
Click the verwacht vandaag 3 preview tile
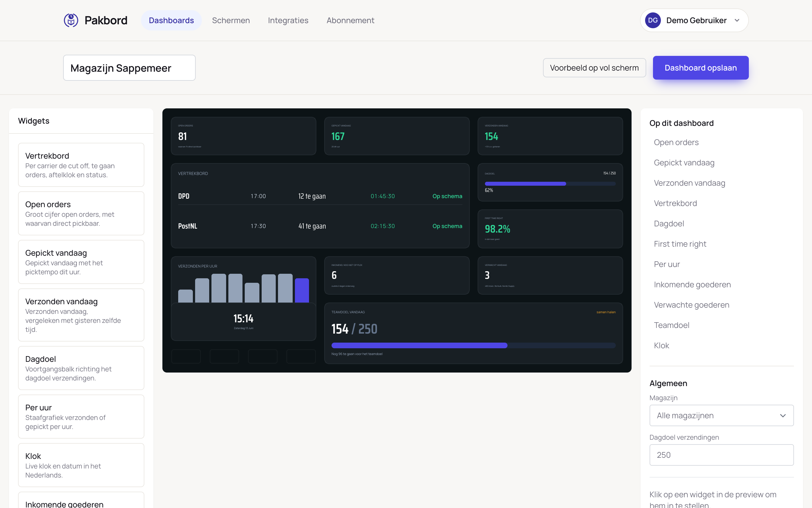click(550, 275)
